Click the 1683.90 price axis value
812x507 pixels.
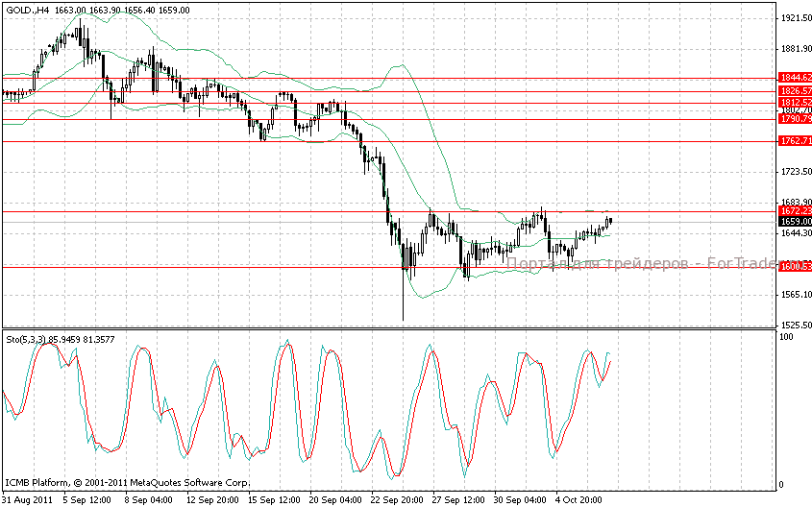click(x=797, y=203)
